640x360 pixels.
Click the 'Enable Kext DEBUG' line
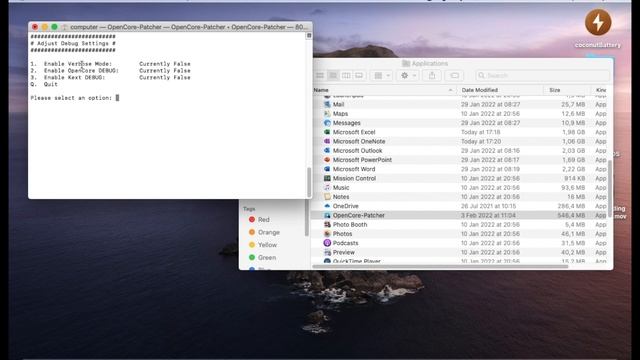tap(110, 78)
